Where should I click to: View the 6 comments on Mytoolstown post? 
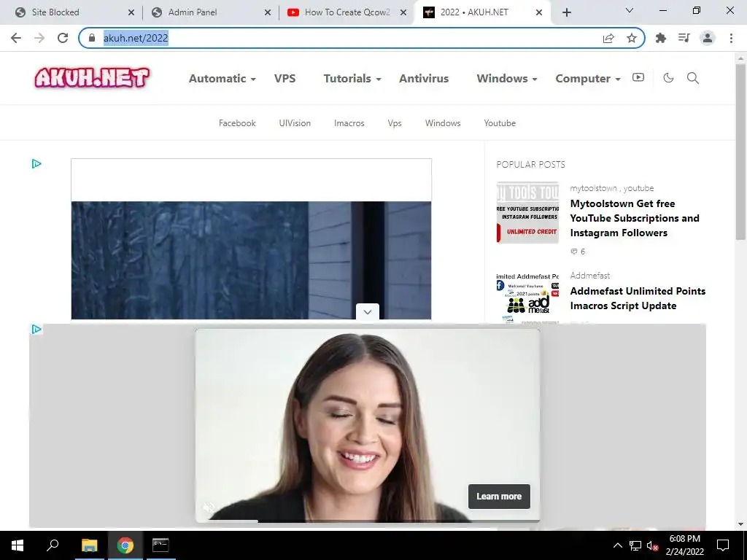point(578,252)
